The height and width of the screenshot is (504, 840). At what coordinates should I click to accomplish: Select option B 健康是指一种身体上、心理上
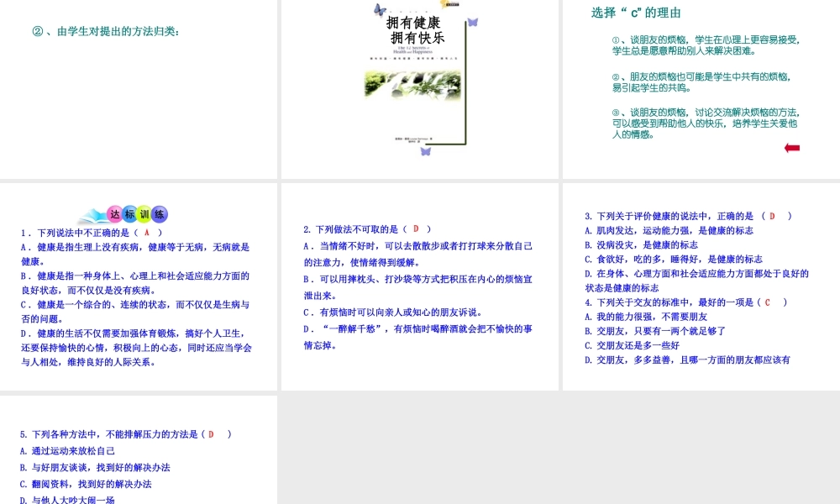tap(135, 283)
